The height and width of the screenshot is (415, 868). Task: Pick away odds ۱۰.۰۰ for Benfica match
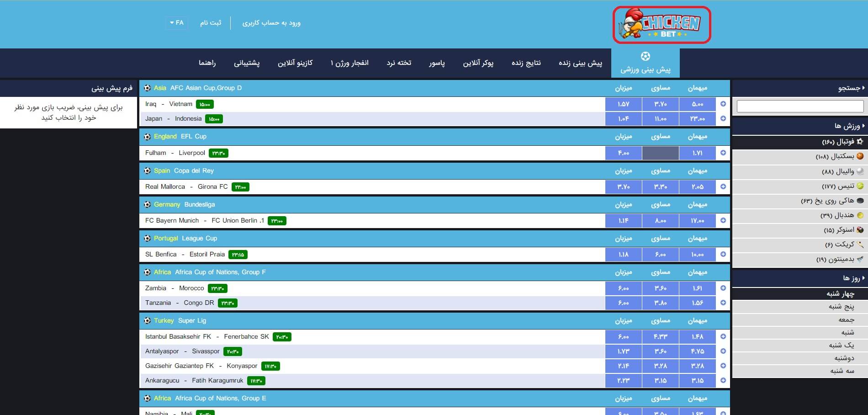[697, 255]
